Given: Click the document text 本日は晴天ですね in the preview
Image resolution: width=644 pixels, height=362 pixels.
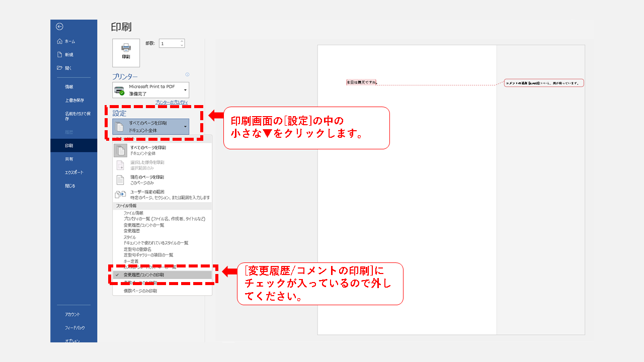Looking at the screenshot, I should (x=361, y=82).
